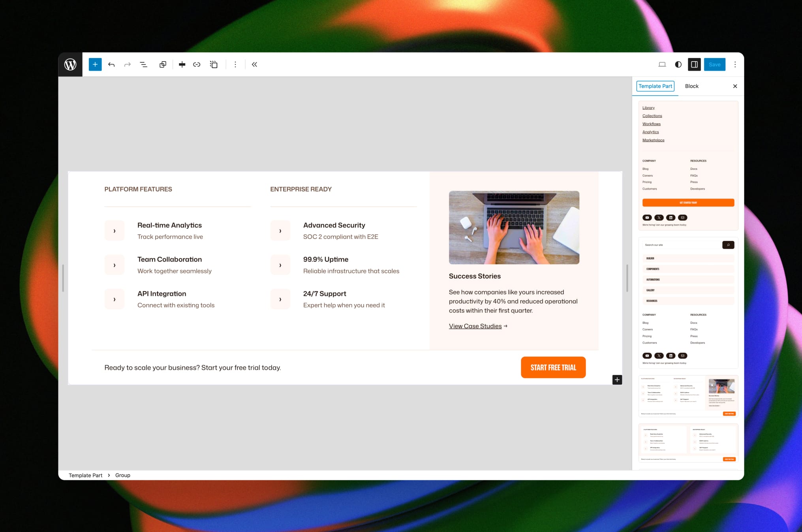Open the block inserter

pyautogui.click(x=95, y=64)
